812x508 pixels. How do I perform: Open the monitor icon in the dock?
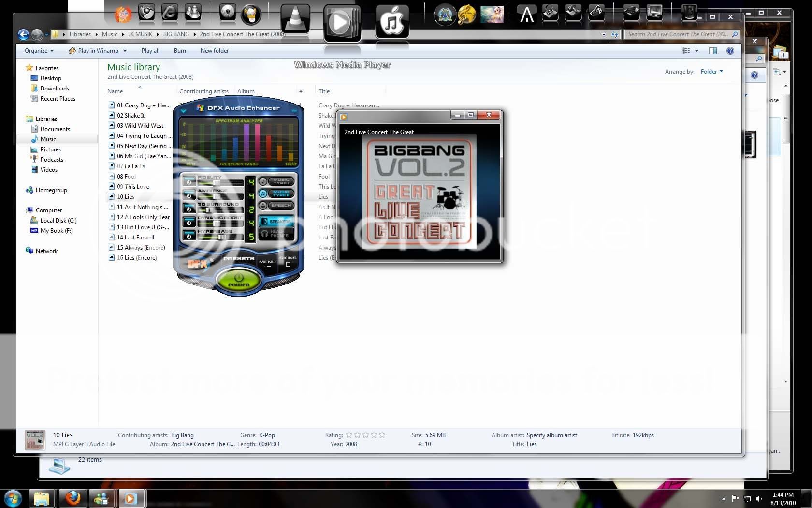[655, 13]
